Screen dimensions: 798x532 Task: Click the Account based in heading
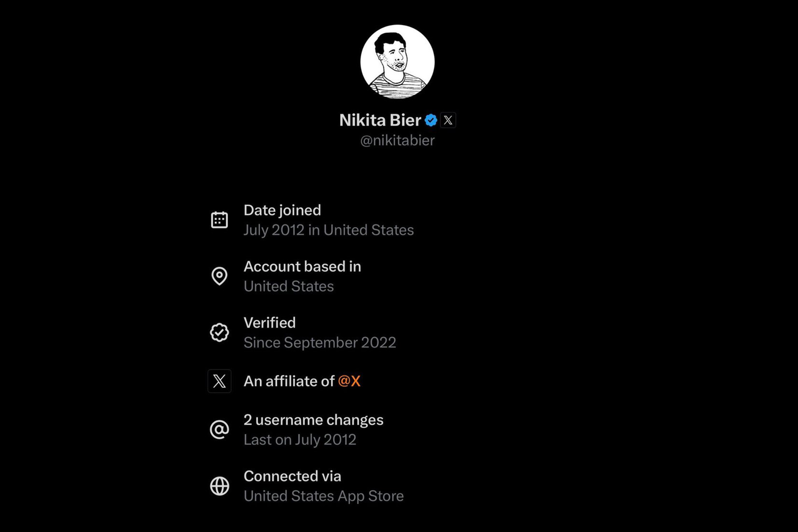(302, 266)
